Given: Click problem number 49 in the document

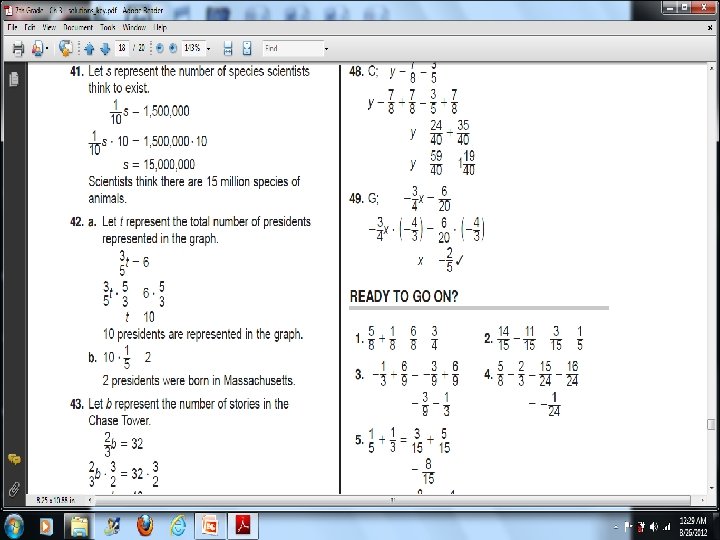Looking at the screenshot, I should click(x=356, y=198).
